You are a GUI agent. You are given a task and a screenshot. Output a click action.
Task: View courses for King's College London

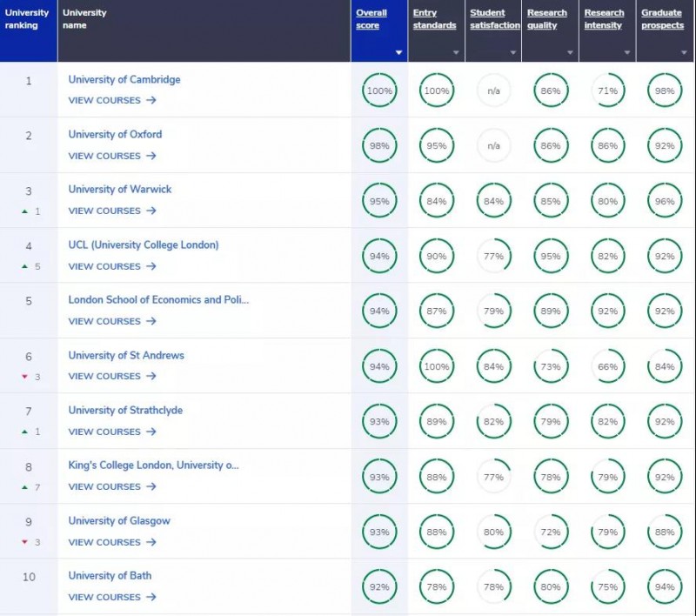[112, 487]
